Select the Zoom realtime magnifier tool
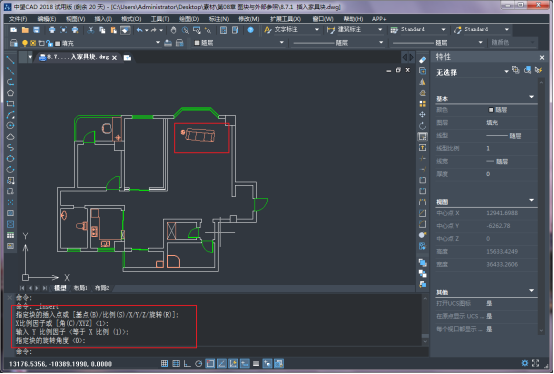 point(185,30)
